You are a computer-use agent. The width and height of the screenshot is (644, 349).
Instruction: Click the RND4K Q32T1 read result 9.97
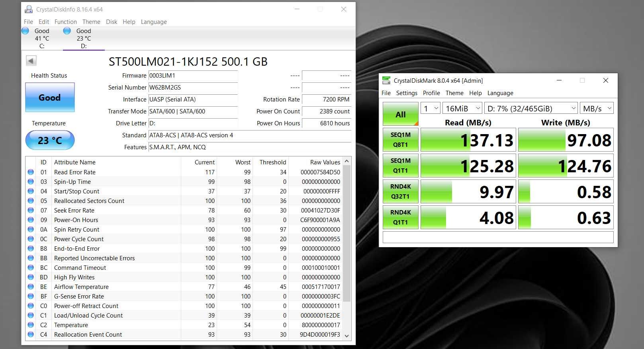468,192
